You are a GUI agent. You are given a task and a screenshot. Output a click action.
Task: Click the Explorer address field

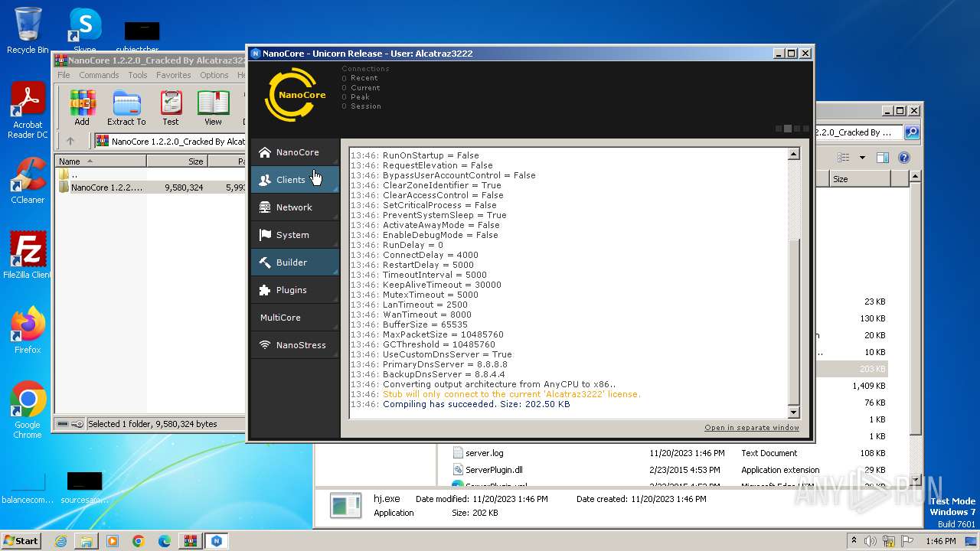(858, 132)
